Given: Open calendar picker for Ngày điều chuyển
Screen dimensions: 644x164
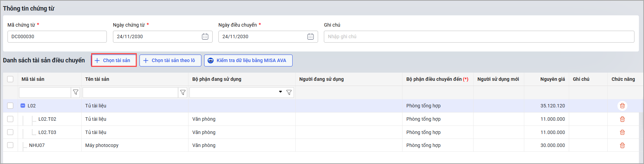Looking at the screenshot, I should click(x=310, y=36).
